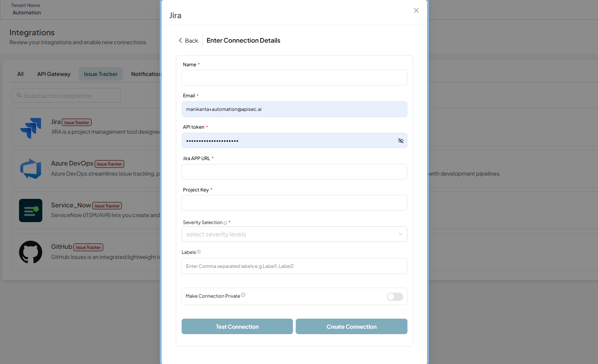598x364 pixels.
Task: Enable the Make Connection Private switch
Action: 395,297
